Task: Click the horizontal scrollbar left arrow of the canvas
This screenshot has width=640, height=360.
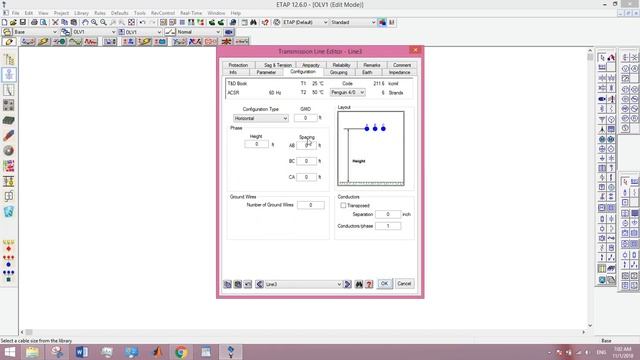Action: point(22,332)
